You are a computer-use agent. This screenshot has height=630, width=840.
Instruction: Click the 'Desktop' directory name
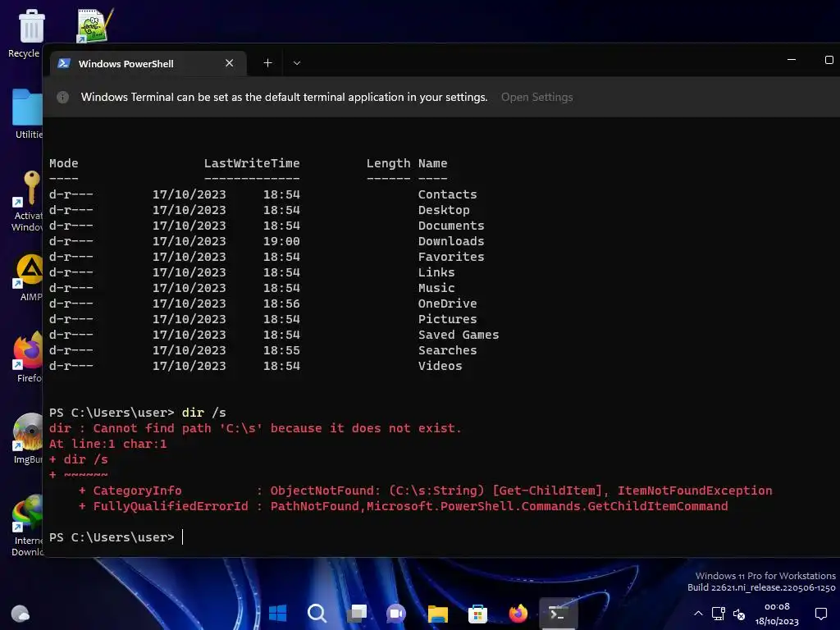point(444,210)
